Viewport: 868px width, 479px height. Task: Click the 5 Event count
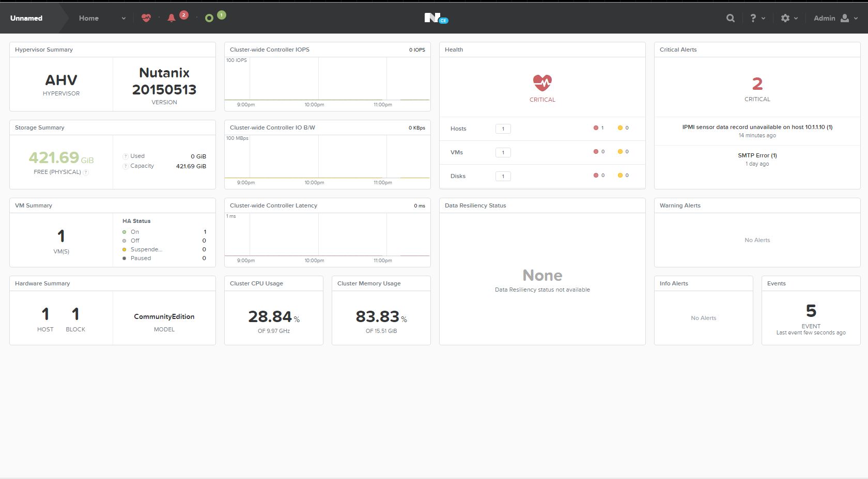(x=811, y=311)
